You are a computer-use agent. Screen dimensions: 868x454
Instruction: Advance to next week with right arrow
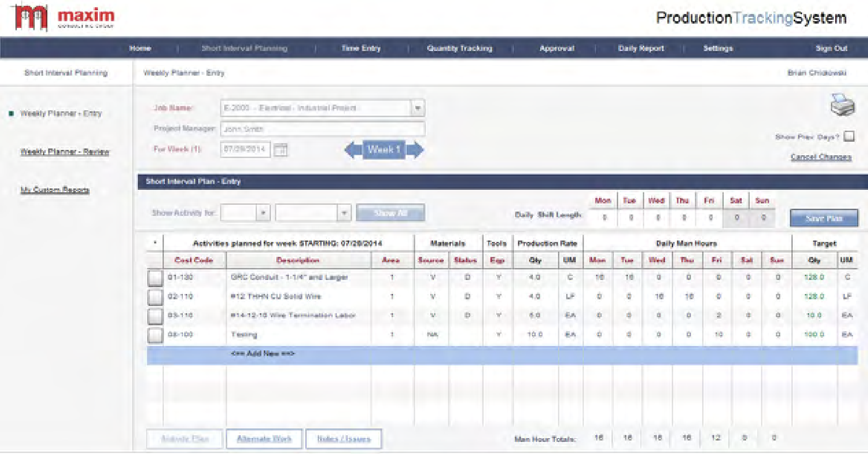point(415,150)
